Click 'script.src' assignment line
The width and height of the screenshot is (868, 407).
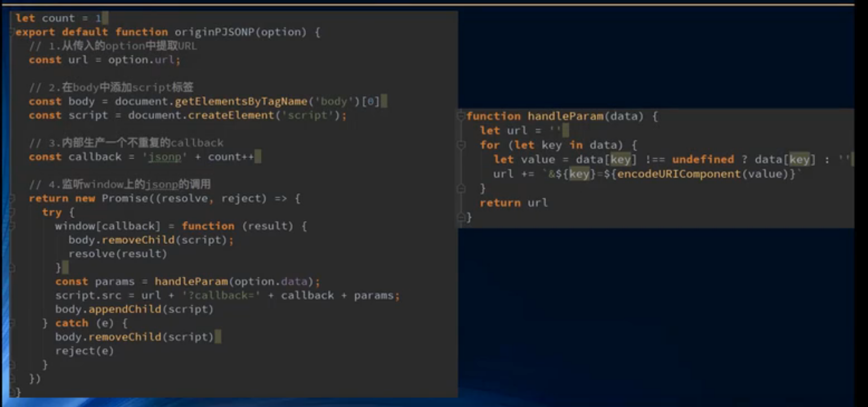(x=227, y=296)
